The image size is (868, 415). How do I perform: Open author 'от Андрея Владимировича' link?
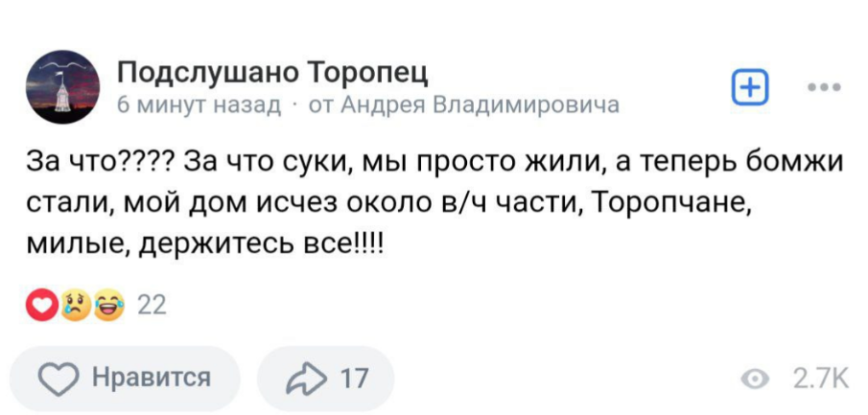(463, 104)
